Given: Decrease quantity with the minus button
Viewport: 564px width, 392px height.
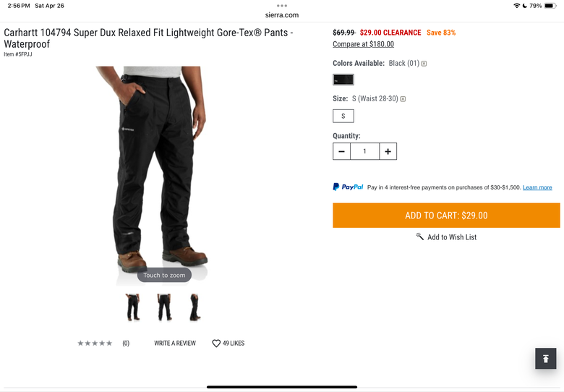Looking at the screenshot, I should point(342,151).
